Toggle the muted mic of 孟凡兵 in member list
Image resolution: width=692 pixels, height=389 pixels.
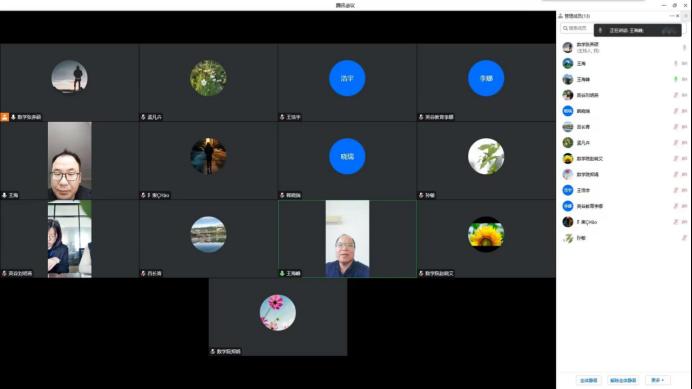676,143
